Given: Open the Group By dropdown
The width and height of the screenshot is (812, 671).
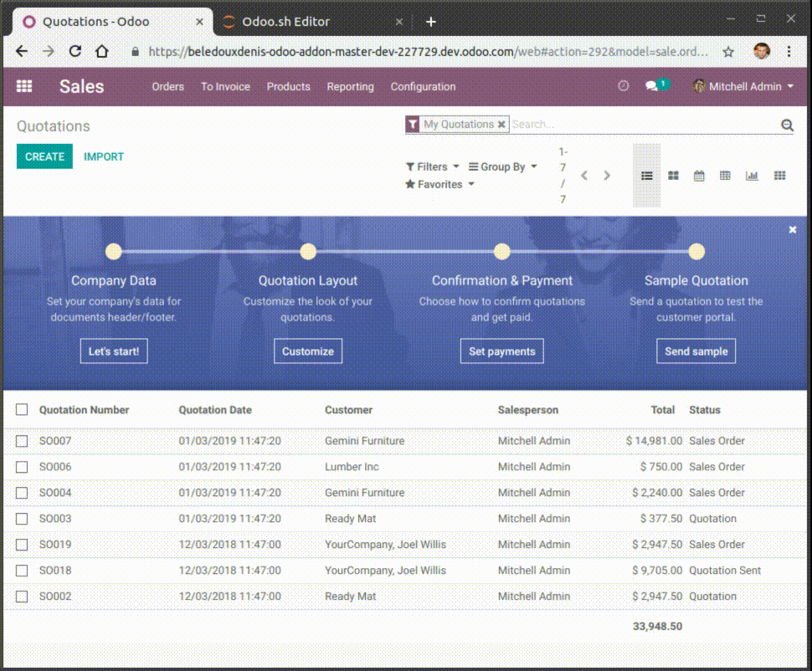Looking at the screenshot, I should [x=502, y=166].
